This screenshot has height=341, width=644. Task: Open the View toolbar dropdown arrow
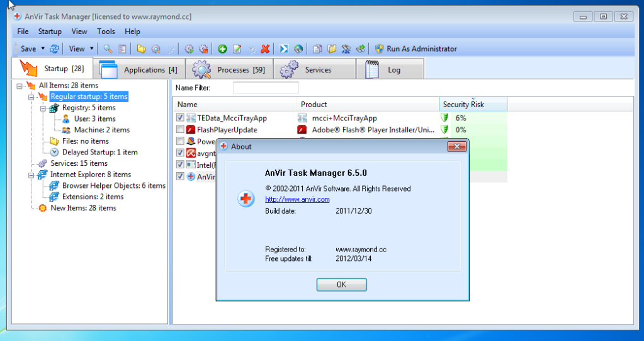(91, 49)
